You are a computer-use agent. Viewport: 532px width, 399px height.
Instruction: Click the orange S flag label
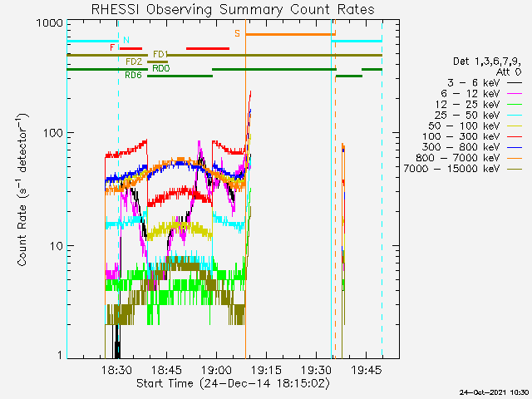coord(237,33)
